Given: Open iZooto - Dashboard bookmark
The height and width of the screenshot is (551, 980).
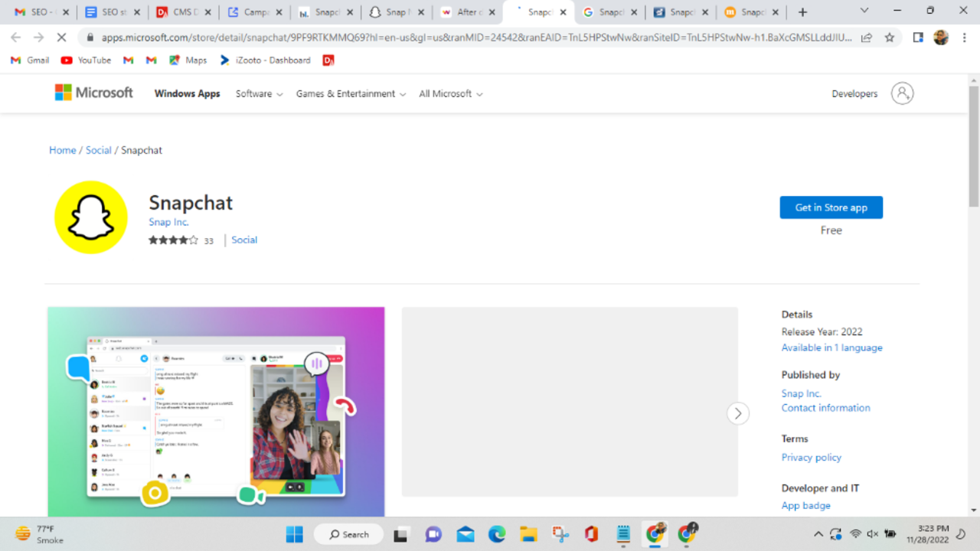Looking at the screenshot, I should tap(265, 60).
